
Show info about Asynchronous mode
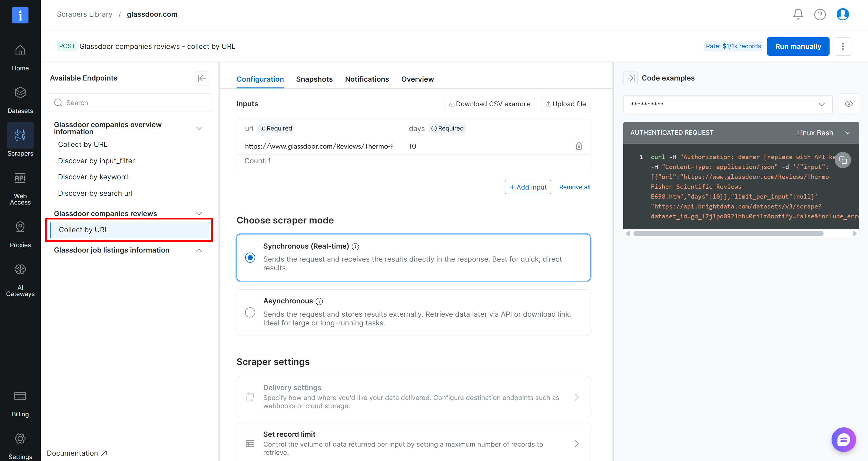coord(319,301)
